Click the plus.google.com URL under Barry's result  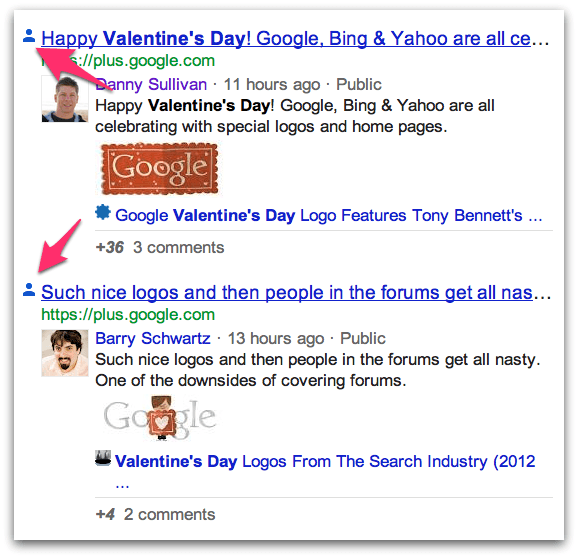pos(128,315)
